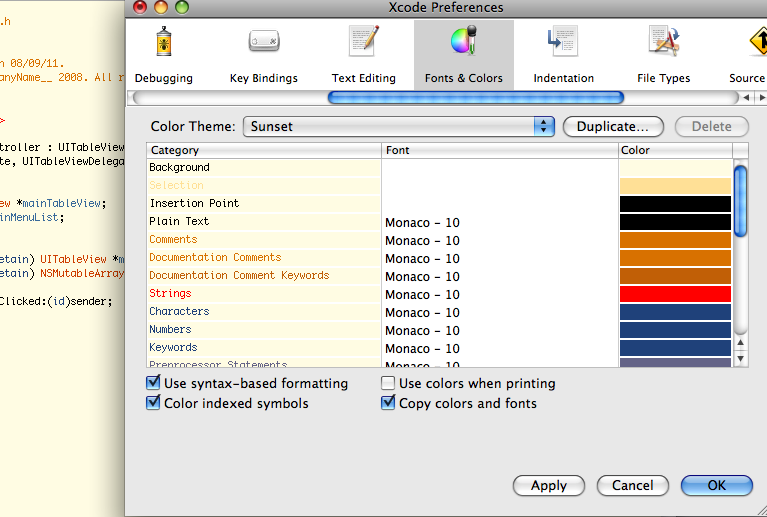Click the Monaco - 10 font for Plain Text
The image size is (767, 517).
pyautogui.click(x=422, y=223)
